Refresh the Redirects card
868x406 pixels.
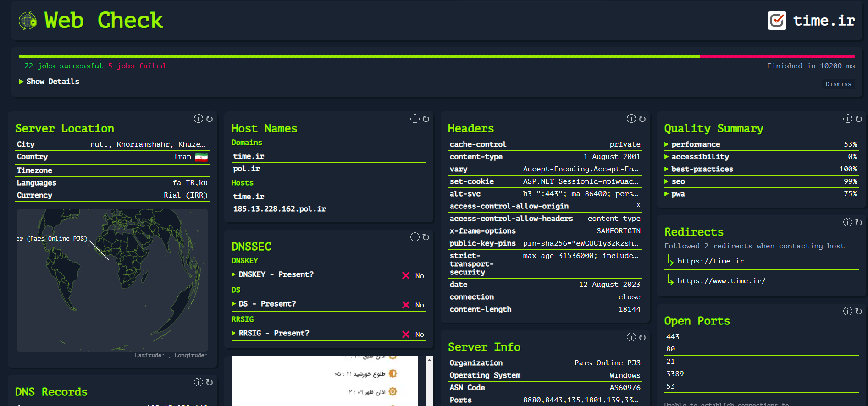click(859, 222)
